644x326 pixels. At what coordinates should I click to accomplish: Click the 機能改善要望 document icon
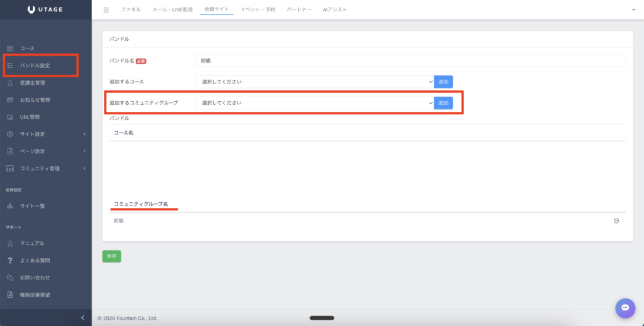point(10,295)
